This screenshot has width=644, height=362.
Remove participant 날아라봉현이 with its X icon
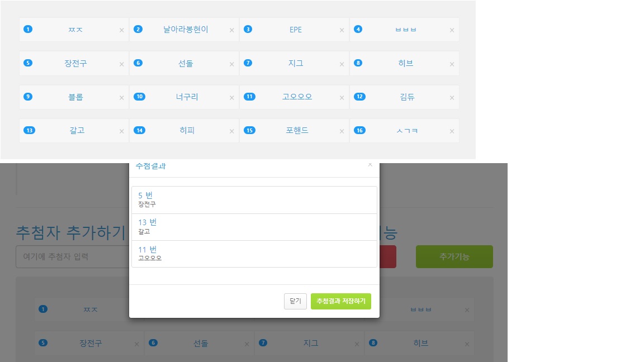click(x=231, y=30)
